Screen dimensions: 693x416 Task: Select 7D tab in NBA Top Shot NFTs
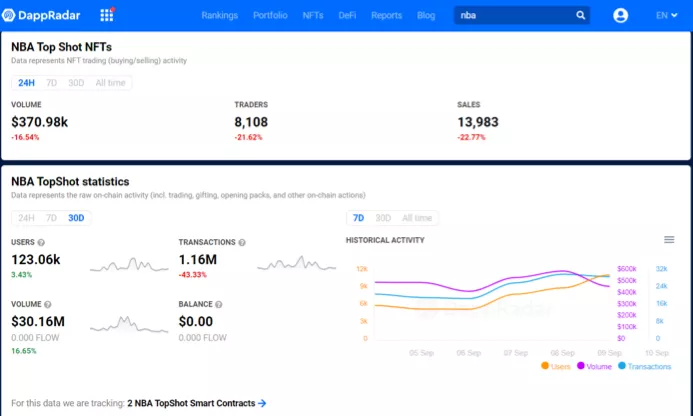pos(51,83)
